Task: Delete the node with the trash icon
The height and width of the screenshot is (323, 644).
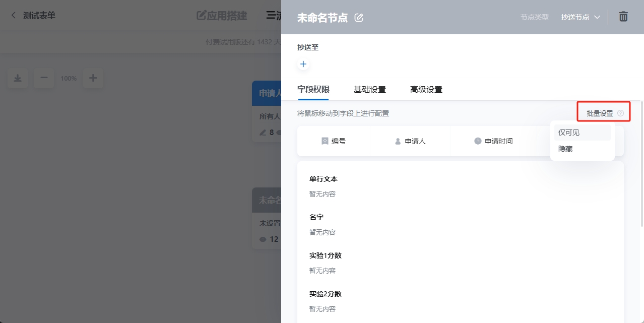Action: point(623,16)
